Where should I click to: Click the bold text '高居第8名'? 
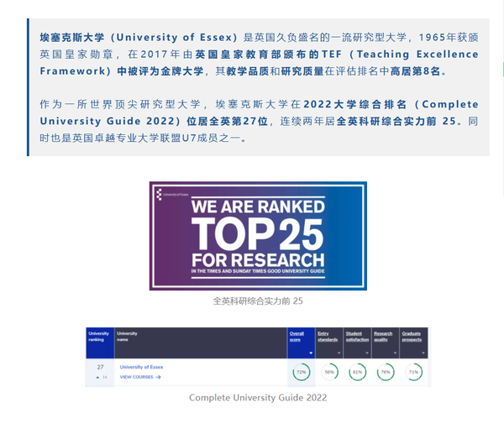pos(415,71)
